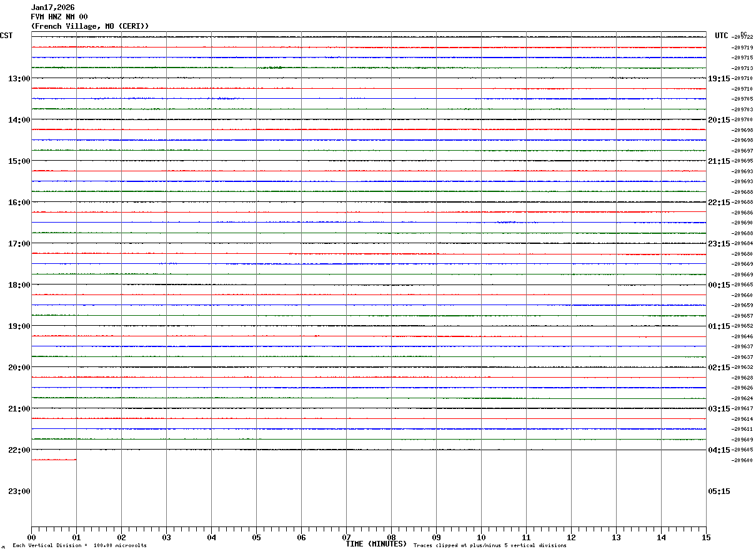756x554 pixels.
Task: Click the UTC time label "02:15"
Action: click(x=719, y=367)
